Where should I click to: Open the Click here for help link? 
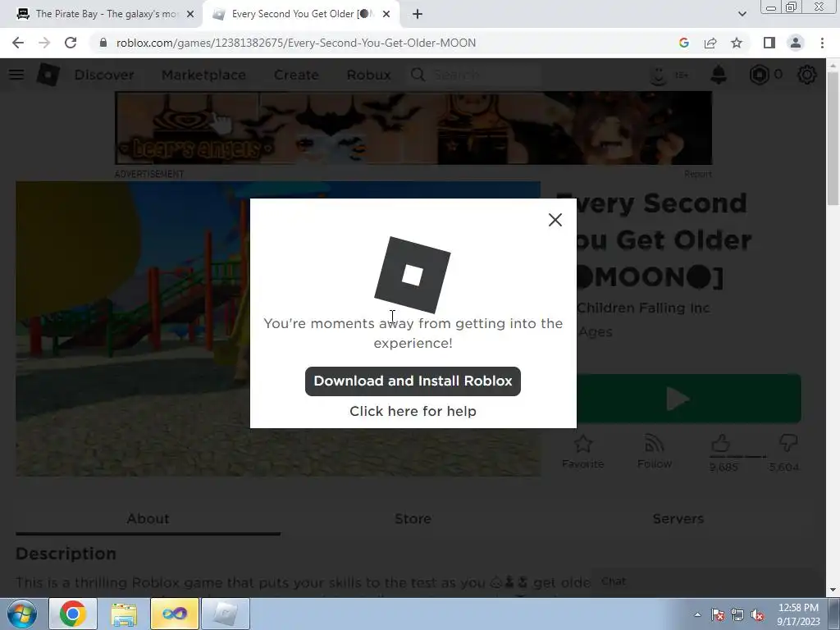pyautogui.click(x=413, y=411)
